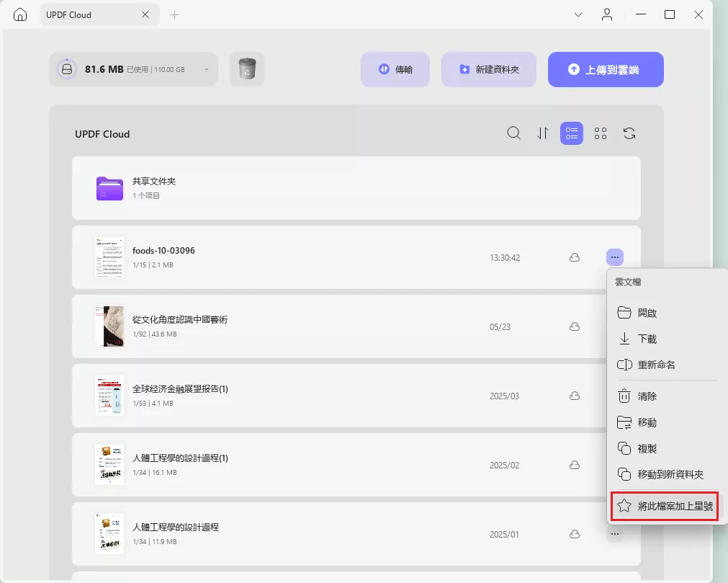This screenshot has width=728, height=583.
Task: Switch to grid view
Action: (601, 134)
